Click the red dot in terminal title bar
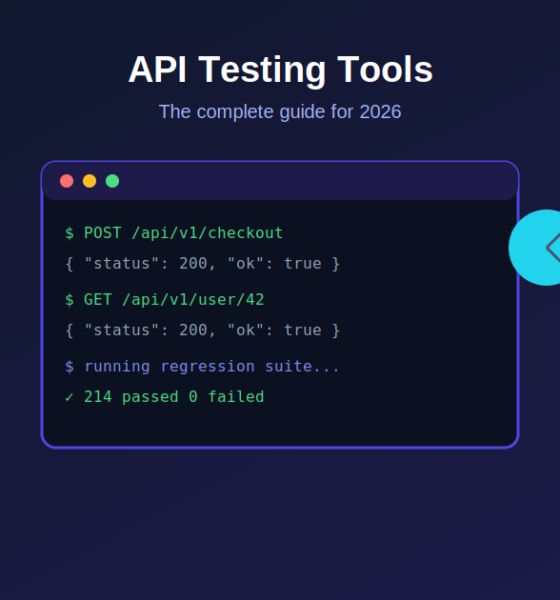This screenshot has width=560, height=600. tap(67, 181)
